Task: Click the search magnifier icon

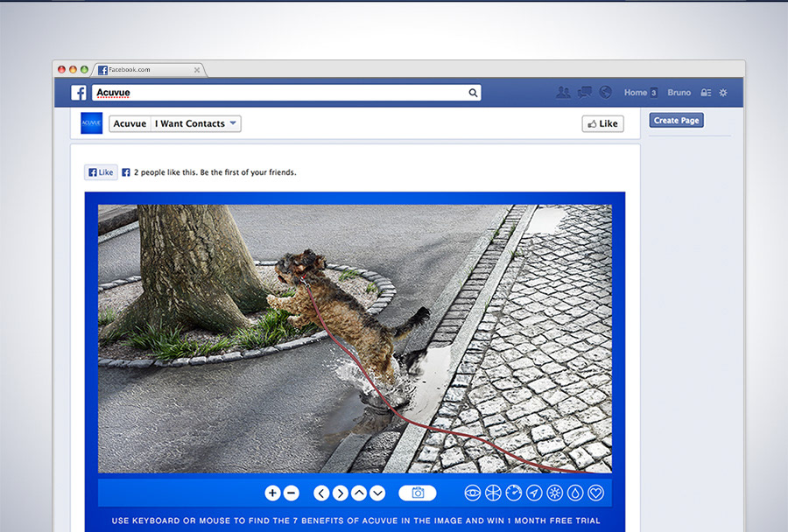Action: coord(473,93)
